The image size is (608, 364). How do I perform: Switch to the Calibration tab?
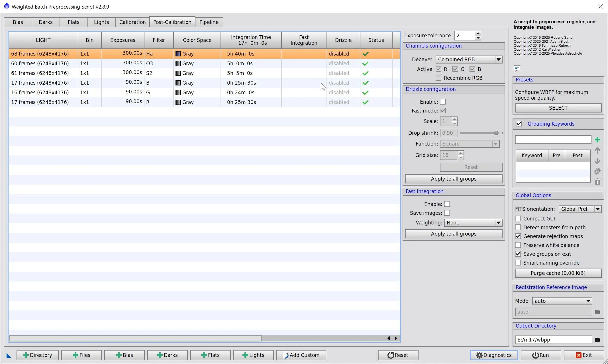(x=132, y=22)
